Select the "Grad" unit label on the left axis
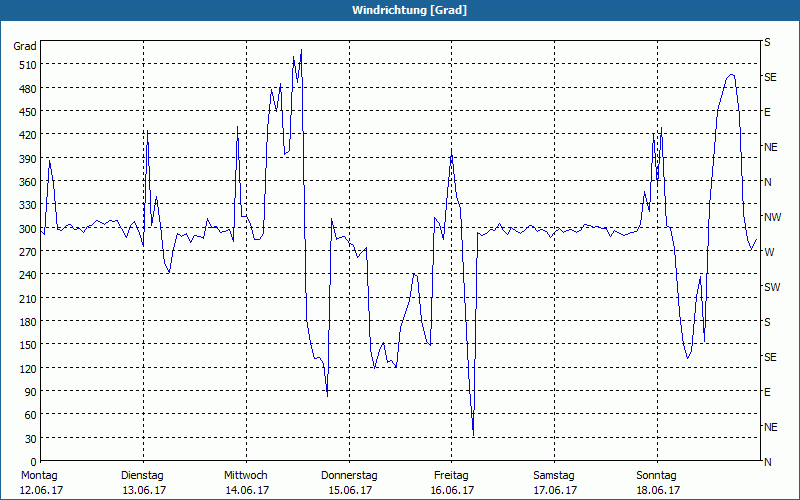 (x=25, y=46)
